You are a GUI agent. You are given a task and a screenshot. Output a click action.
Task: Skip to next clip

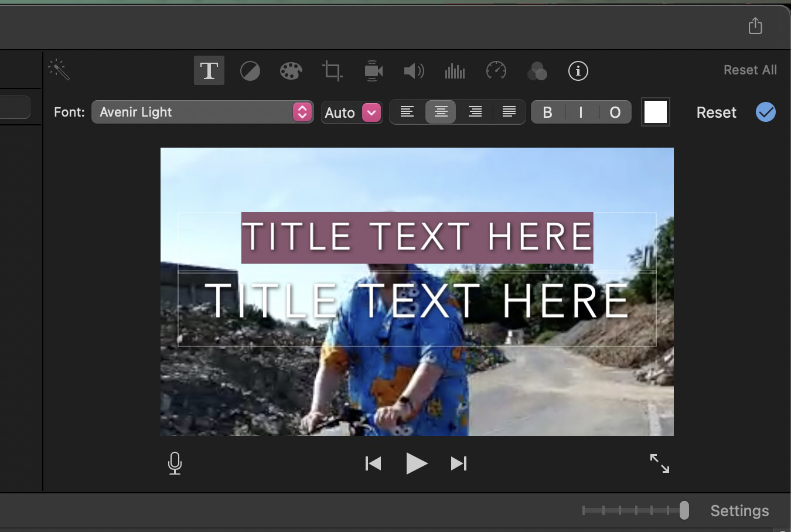(x=459, y=463)
